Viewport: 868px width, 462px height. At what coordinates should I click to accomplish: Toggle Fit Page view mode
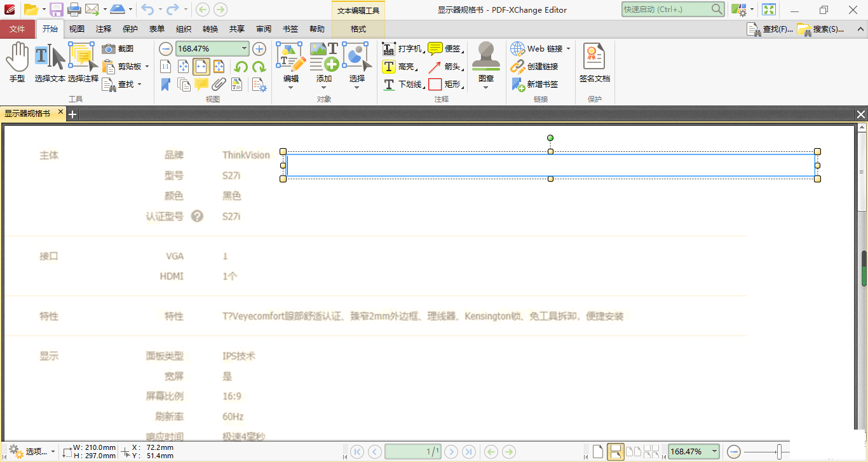183,67
